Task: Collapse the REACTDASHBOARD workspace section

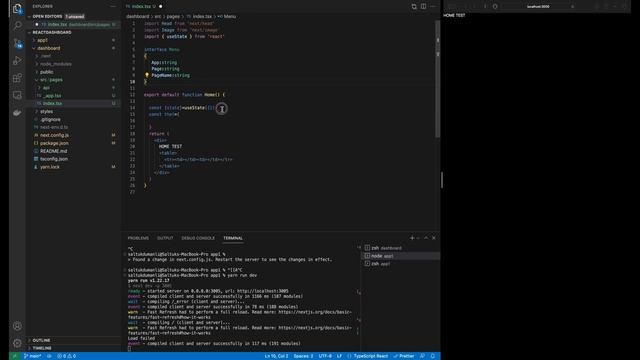Action: [52, 32]
